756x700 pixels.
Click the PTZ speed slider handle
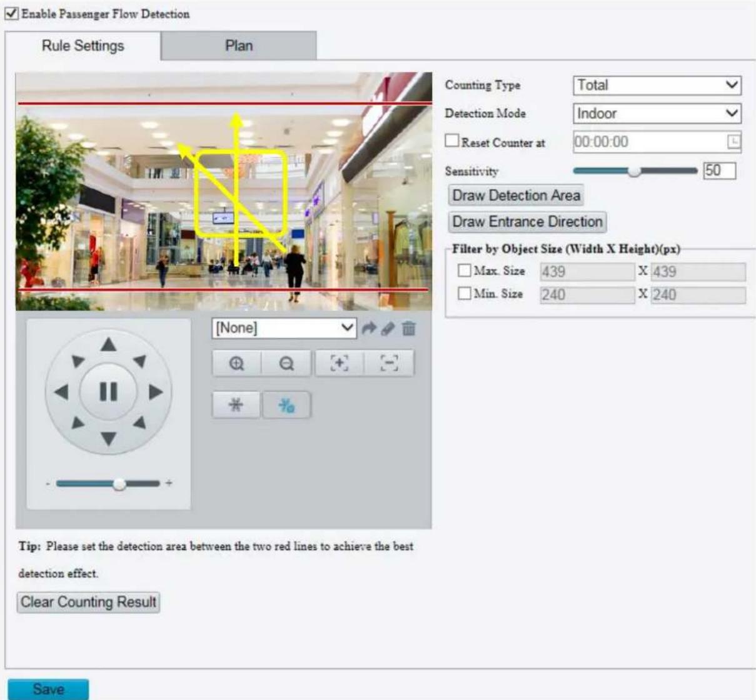pos(119,484)
